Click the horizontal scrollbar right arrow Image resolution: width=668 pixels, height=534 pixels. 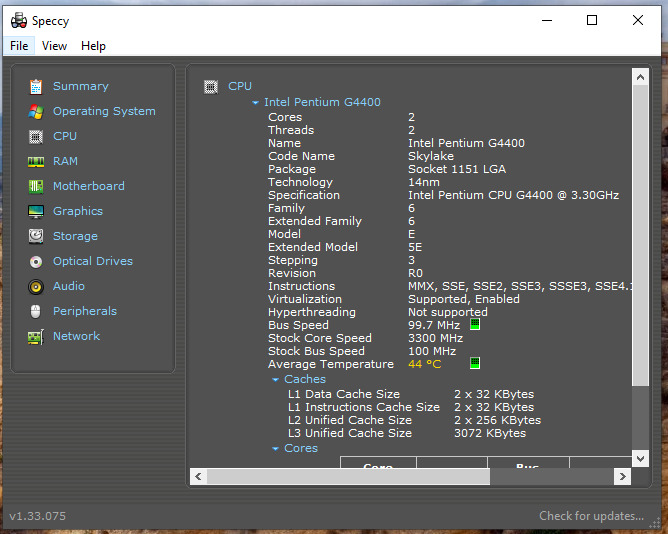click(622, 476)
